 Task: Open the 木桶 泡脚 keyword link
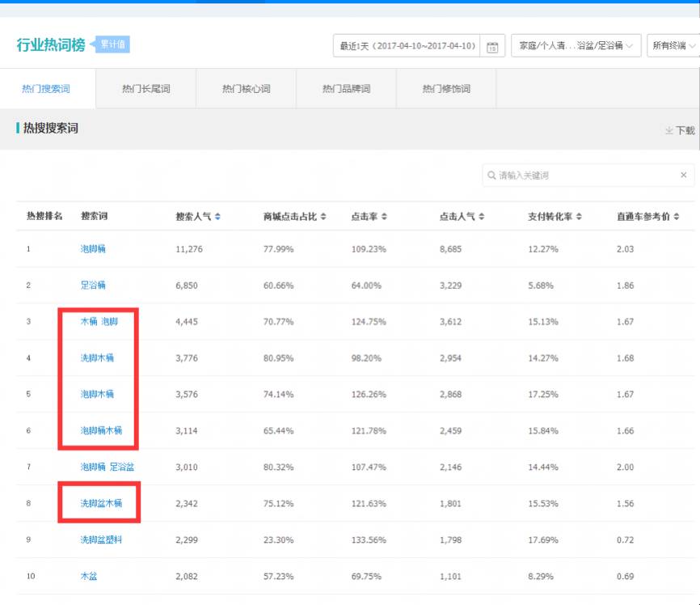pyautogui.click(x=99, y=321)
